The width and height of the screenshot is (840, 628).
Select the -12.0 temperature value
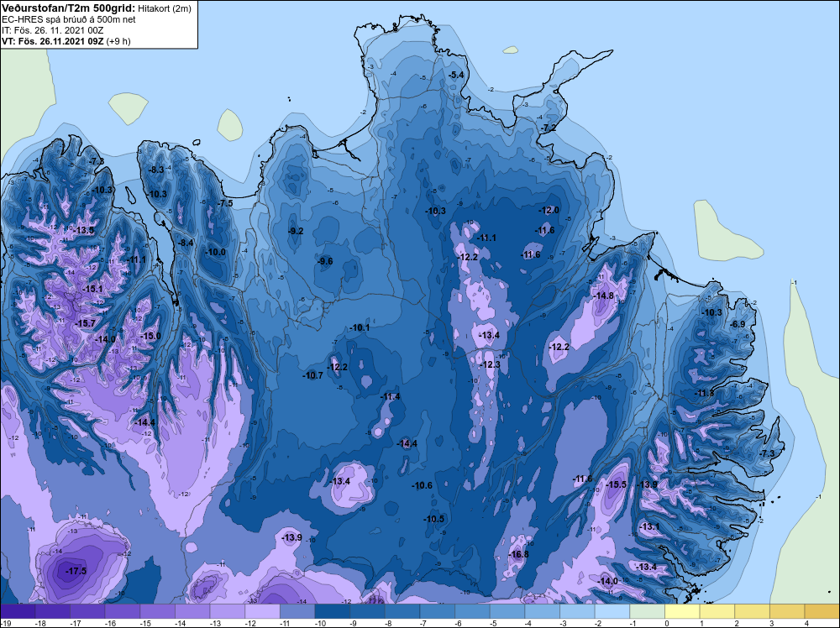(x=549, y=211)
